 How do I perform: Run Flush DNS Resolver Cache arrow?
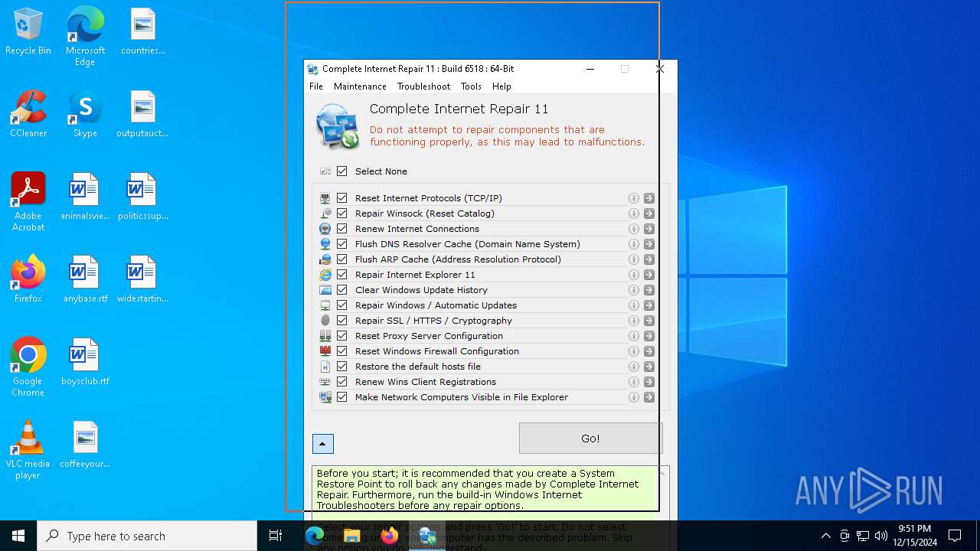click(649, 244)
